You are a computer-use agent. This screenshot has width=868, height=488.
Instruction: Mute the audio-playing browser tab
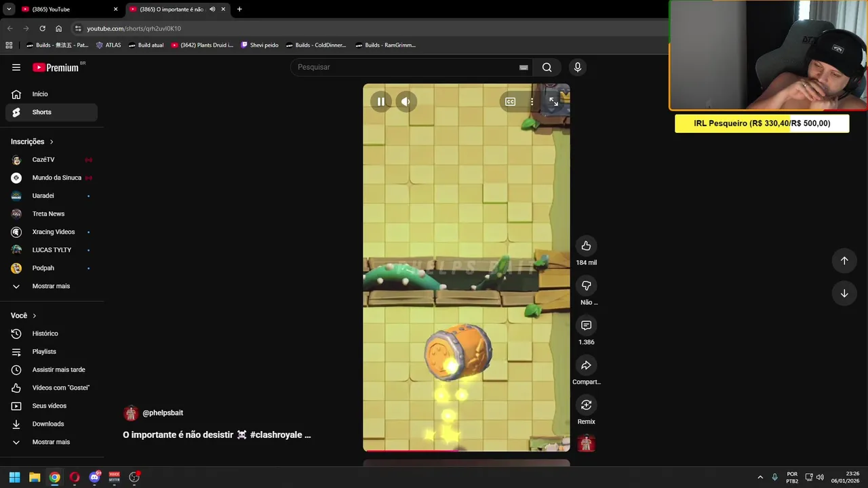point(212,9)
